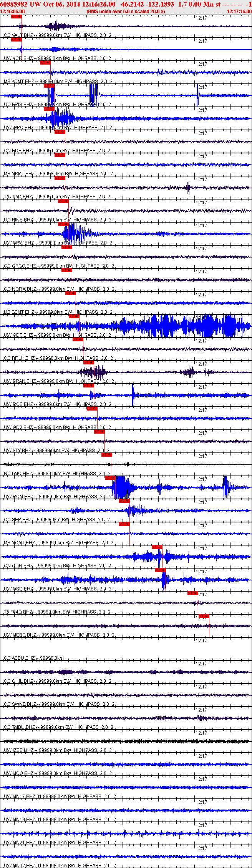252x868 pixels.
Task: Select the pick marker on UW.CDF trace
Action: point(74,316)
